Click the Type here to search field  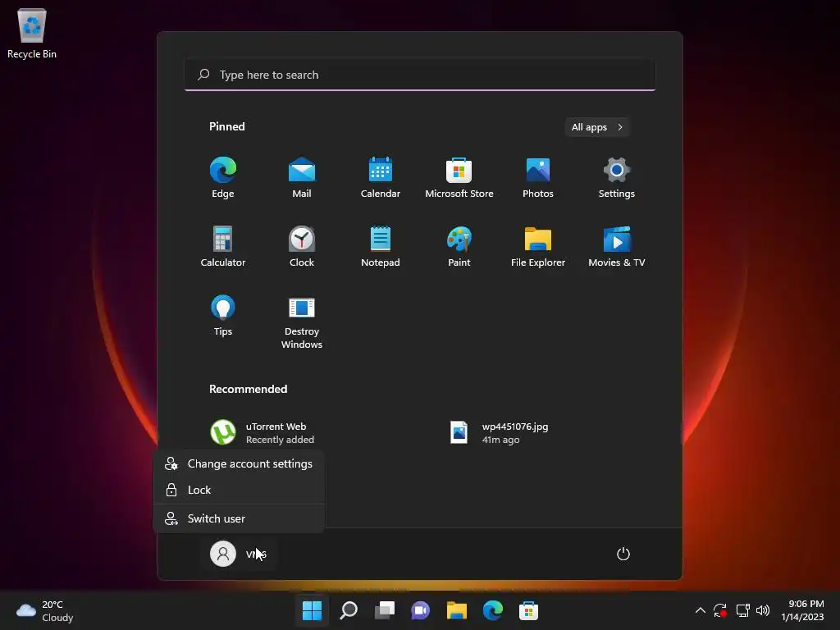(420, 75)
